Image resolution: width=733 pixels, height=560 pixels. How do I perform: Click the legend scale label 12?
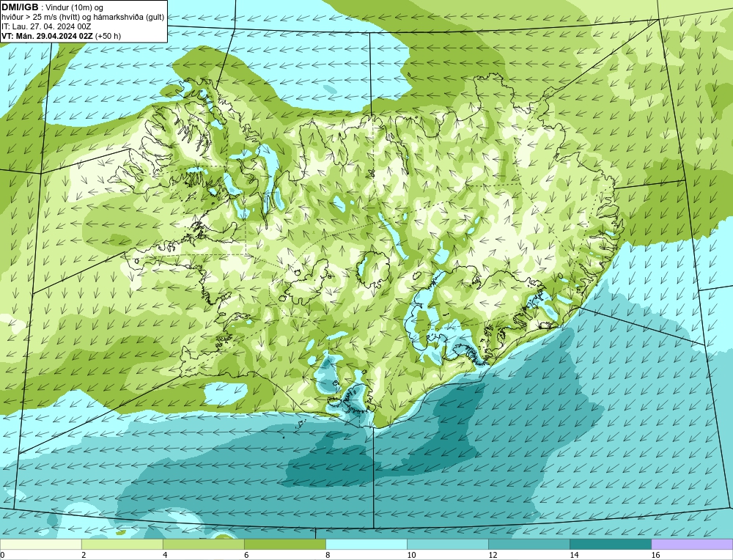pyautogui.click(x=493, y=555)
